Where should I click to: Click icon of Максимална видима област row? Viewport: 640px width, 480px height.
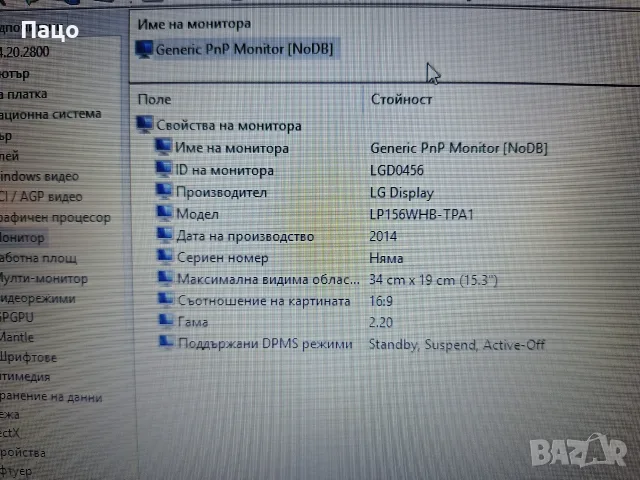pyautogui.click(x=166, y=278)
